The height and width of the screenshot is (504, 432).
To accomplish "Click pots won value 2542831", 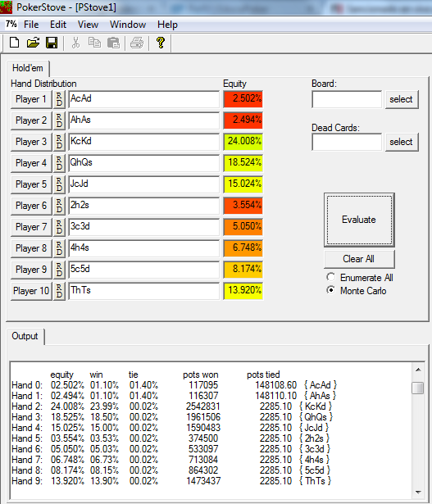I will point(202,406).
